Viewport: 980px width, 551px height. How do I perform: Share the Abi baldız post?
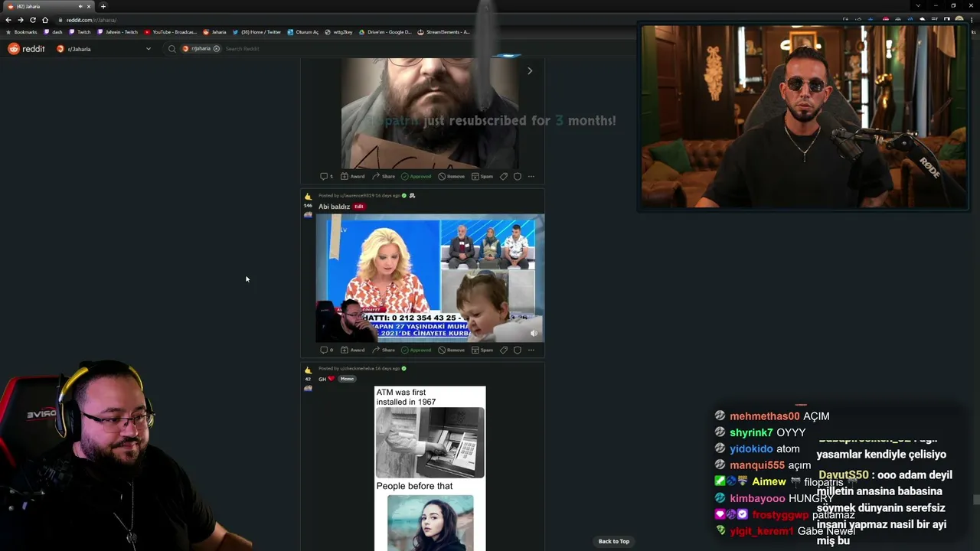pyautogui.click(x=384, y=350)
